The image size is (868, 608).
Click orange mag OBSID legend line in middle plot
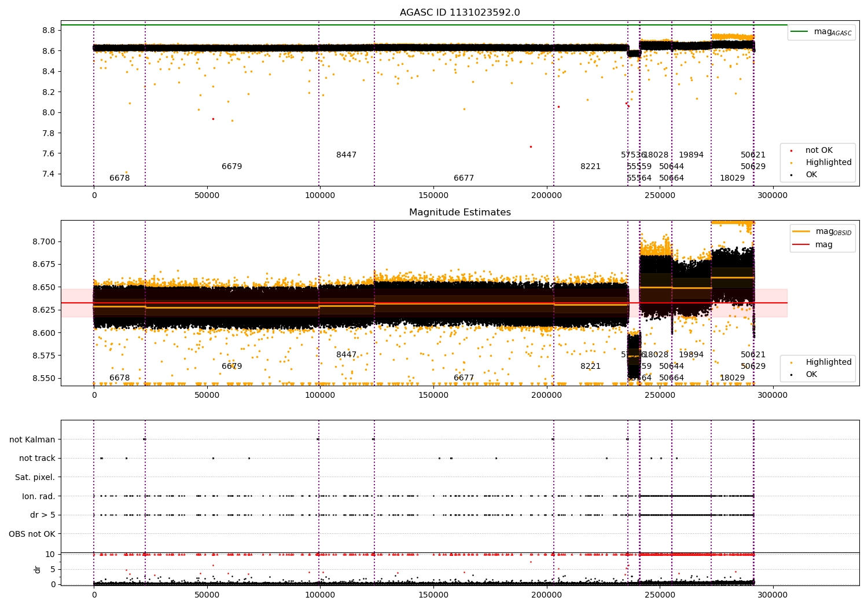coord(801,232)
